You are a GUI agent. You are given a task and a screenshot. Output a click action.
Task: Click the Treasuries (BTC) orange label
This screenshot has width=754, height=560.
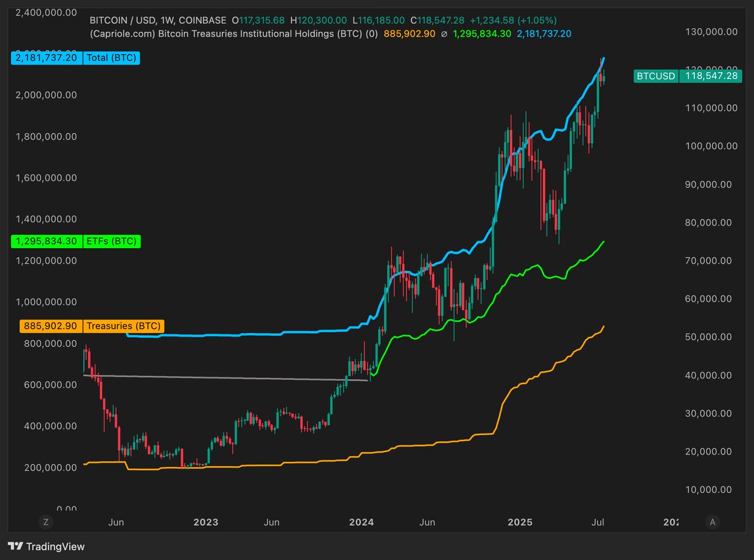click(124, 326)
